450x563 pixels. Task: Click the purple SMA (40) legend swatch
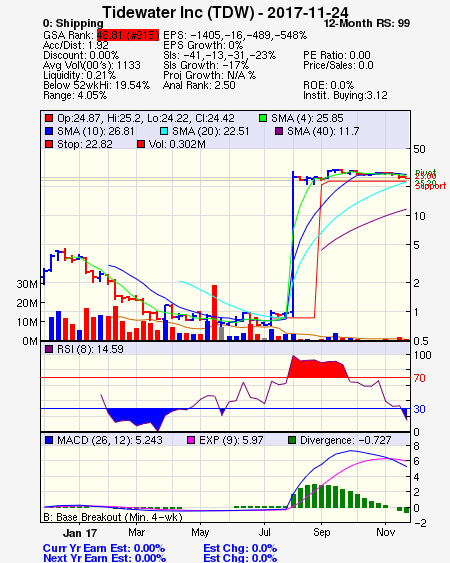pos(279,131)
